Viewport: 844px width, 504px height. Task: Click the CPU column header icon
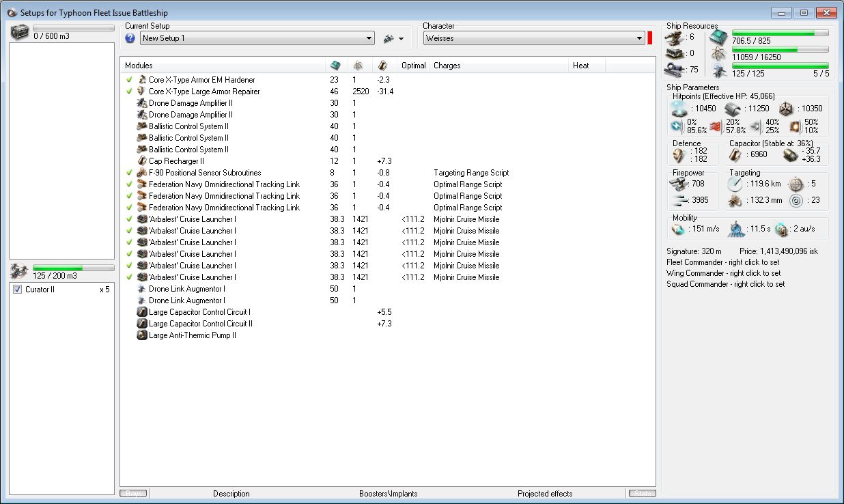335,66
